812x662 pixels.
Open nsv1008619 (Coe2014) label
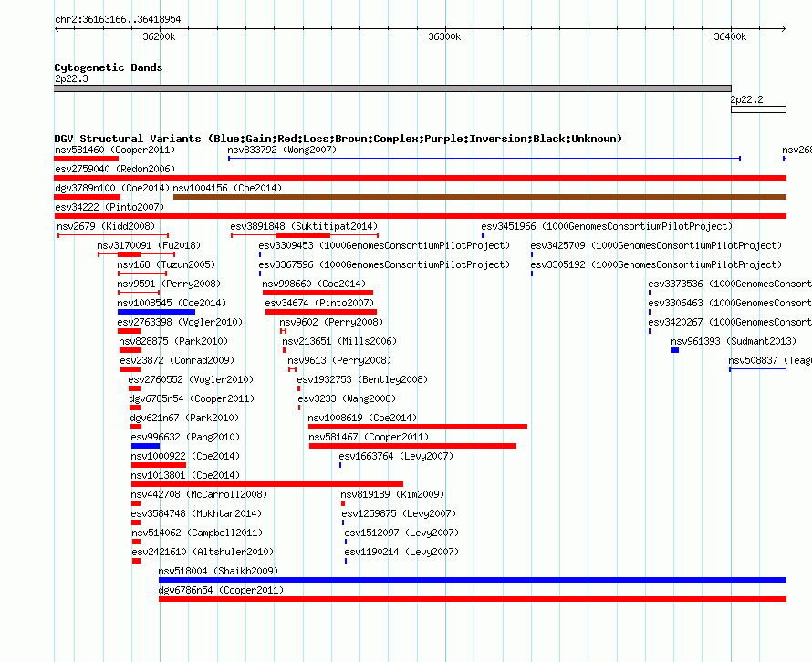pyautogui.click(x=362, y=419)
